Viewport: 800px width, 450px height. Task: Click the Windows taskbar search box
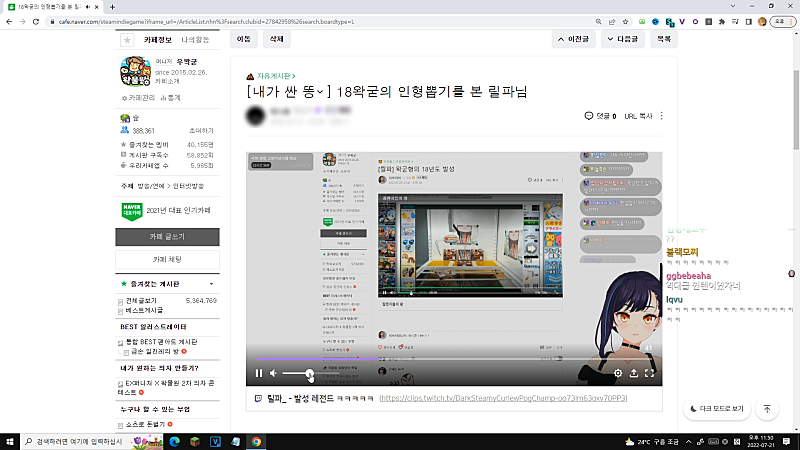click(x=92, y=442)
